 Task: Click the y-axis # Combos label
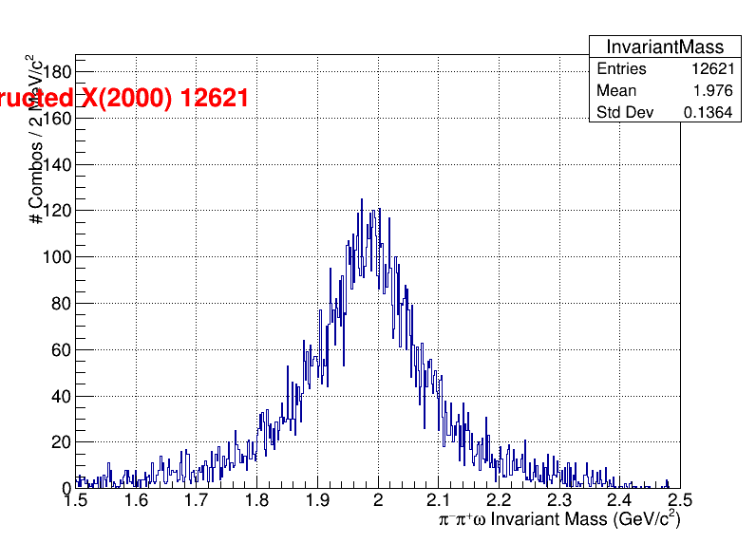pyautogui.click(x=35, y=140)
